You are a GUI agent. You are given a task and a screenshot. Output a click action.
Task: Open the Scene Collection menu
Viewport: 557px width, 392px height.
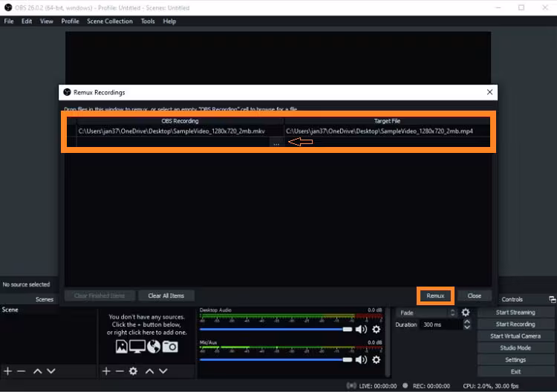[x=110, y=22]
